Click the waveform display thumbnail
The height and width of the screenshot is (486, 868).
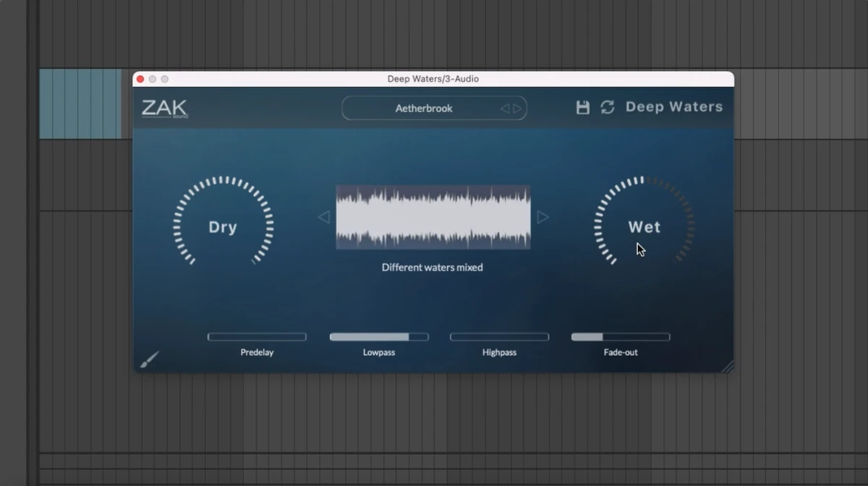[433, 216]
